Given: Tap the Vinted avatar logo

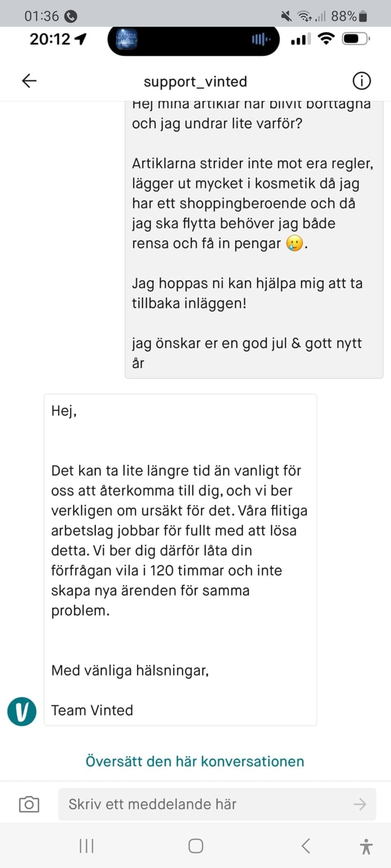Looking at the screenshot, I should [x=22, y=711].
